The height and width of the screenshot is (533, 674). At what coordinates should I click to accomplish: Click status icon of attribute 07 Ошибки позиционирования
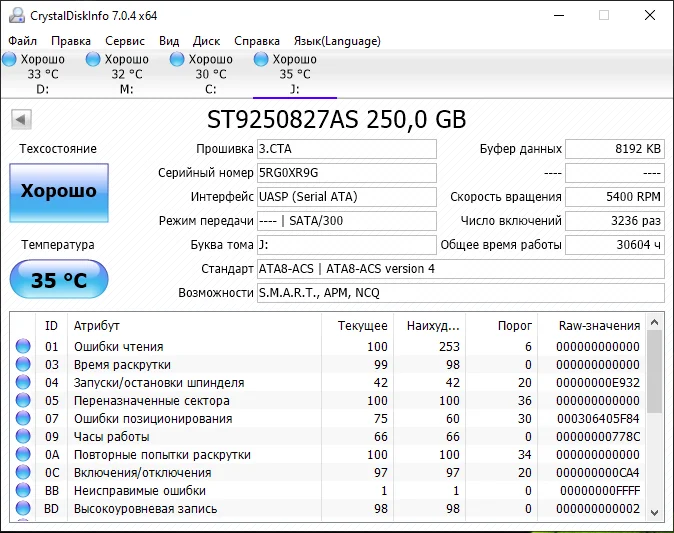(x=23, y=418)
